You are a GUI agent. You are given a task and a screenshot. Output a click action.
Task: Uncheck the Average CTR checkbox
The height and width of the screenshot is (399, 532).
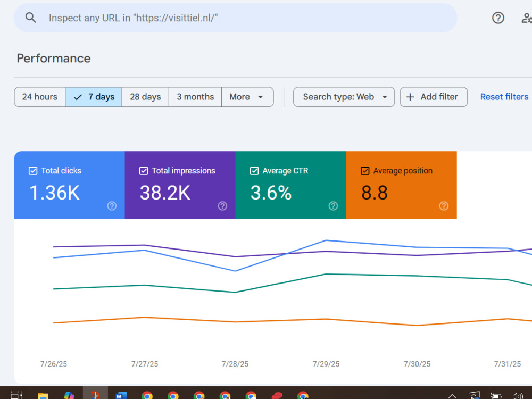[254, 171]
